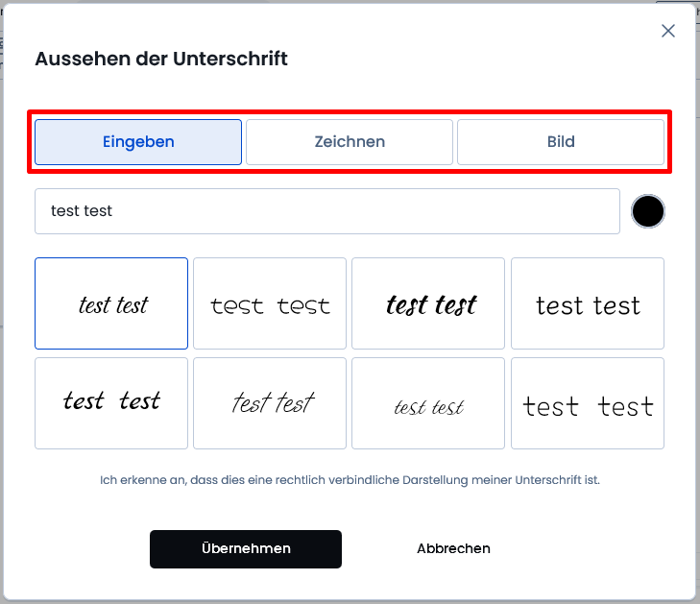Choose the currently selected italic serif signature style

[111, 303]
